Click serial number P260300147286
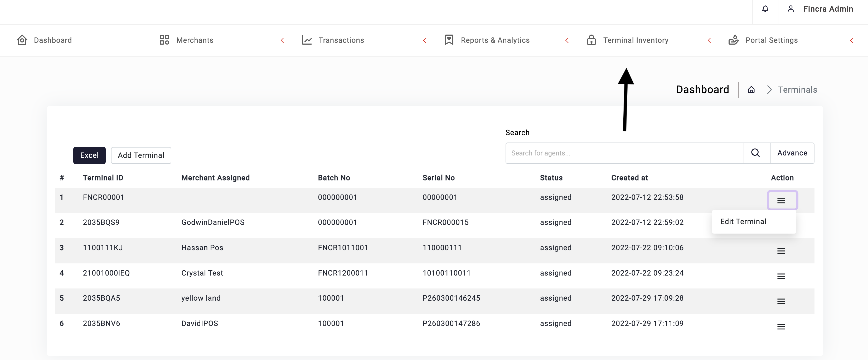868x360 pixels. point(451,323)
